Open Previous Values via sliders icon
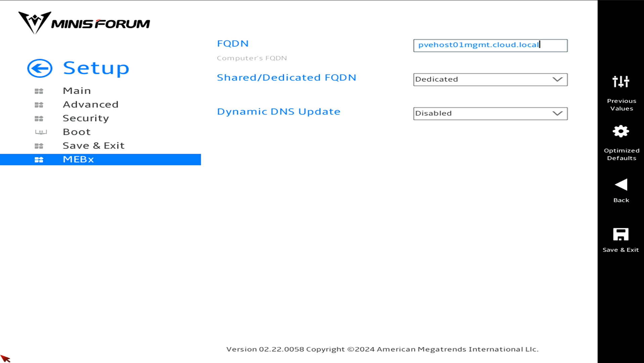644x363 pixels. pos(621,82)
